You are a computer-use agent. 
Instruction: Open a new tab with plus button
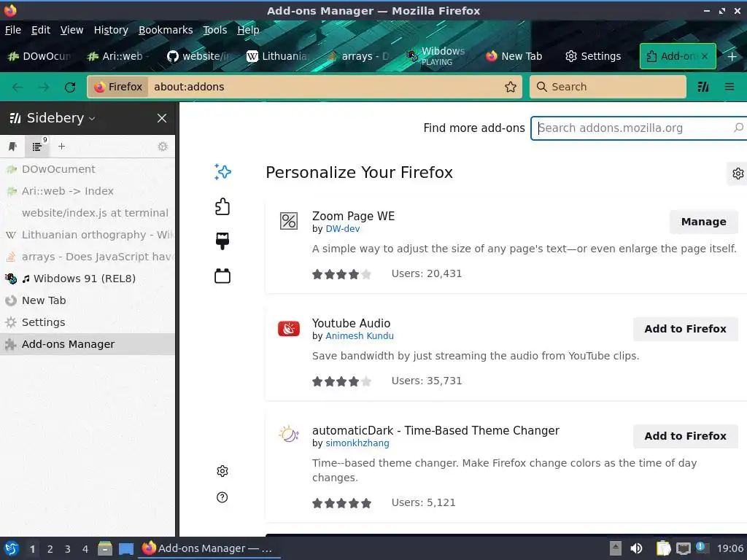[x=732, y=56]
